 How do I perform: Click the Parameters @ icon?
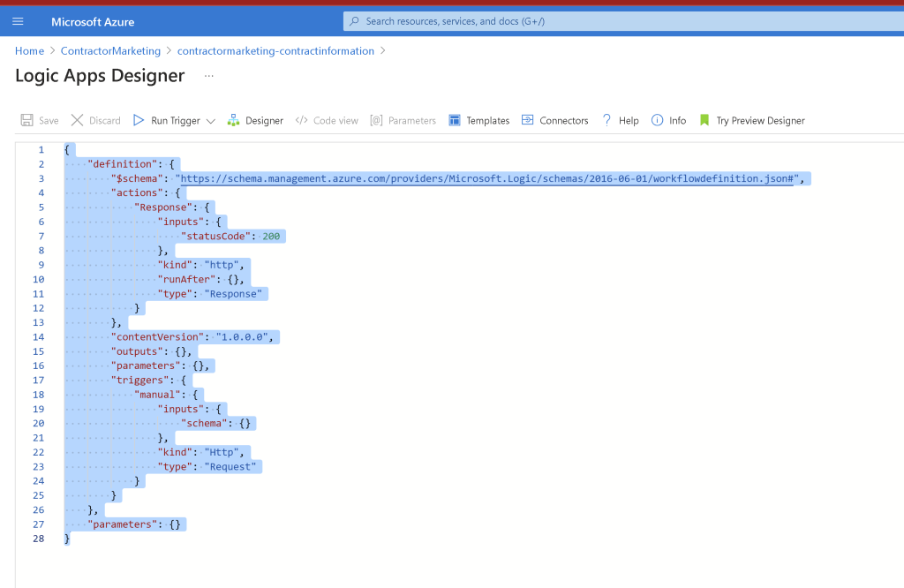point(376,120)
